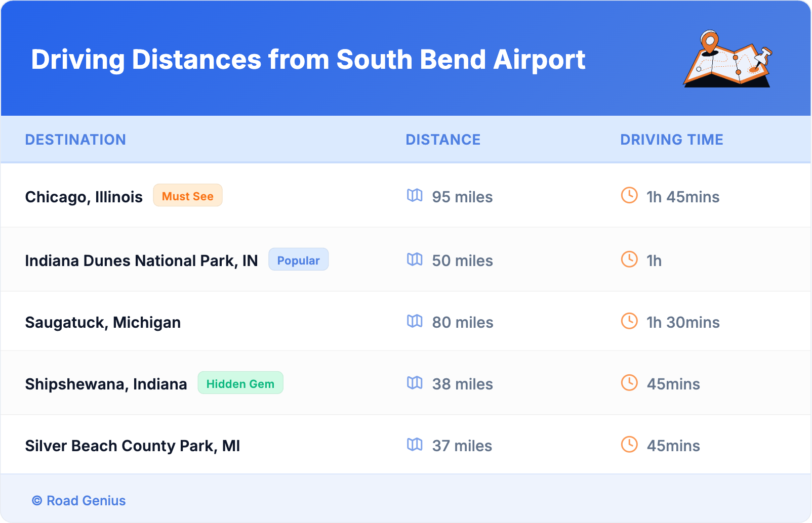812x523 pixels.
Task: Click the clock icon in Silver Beach row
Action: 629,445
